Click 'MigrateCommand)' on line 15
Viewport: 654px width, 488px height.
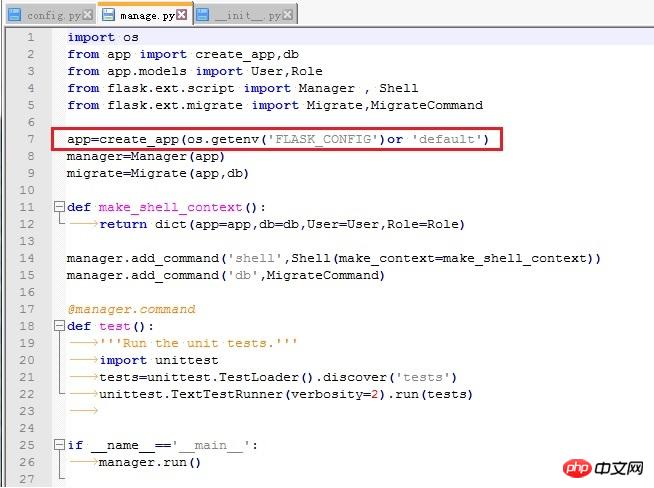[325, 275]
